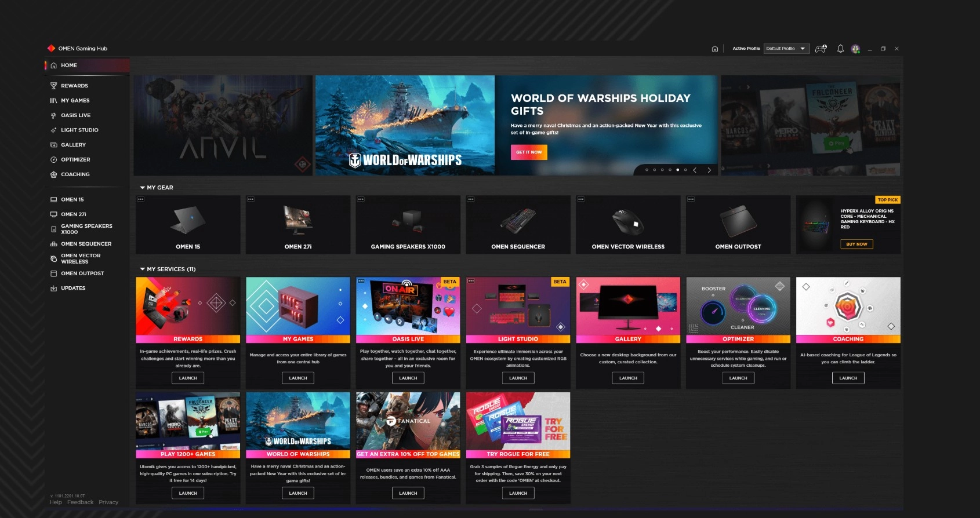Select OMEN Sequencer device in sidebar
Screen dimensions: 980x518
click(86, 244)
